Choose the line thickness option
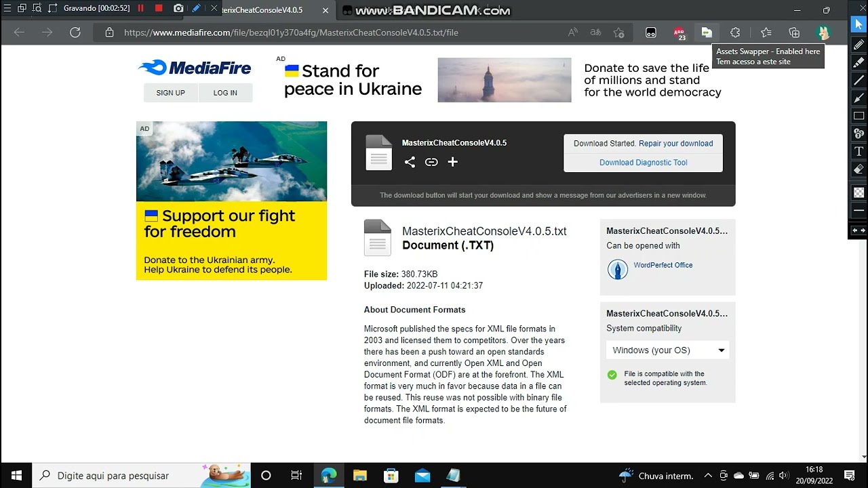The height and width of the screenshot is (488, 868). [x=859, y=211]
